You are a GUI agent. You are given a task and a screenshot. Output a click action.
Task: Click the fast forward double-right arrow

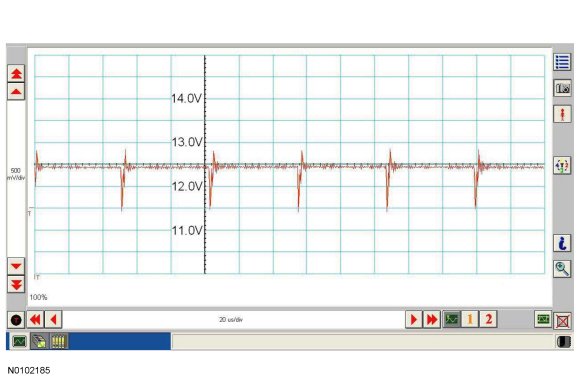pyautogui.click(x=431, y=320)
